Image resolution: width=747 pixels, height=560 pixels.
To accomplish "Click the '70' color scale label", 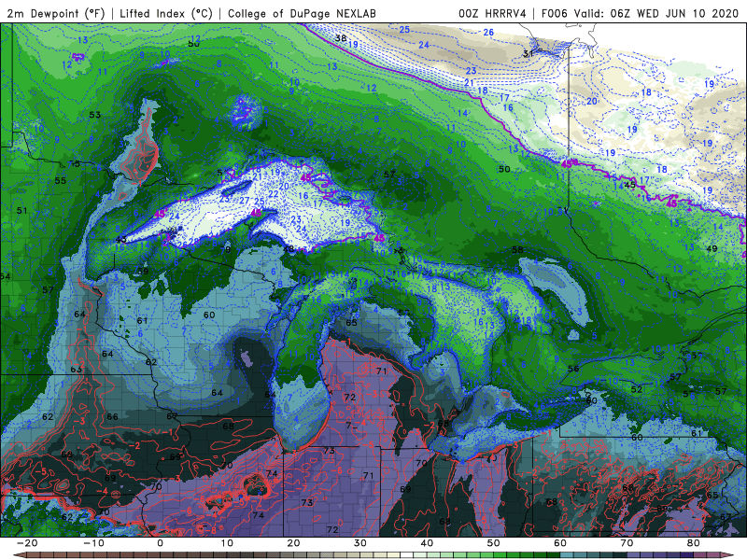I will coord(627,543).
